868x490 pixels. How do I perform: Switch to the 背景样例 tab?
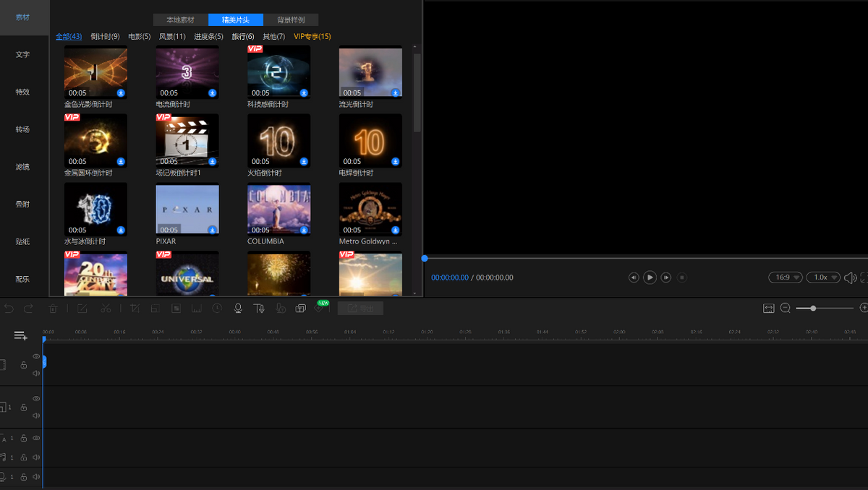pyautogui.click(x=291, y=20)
